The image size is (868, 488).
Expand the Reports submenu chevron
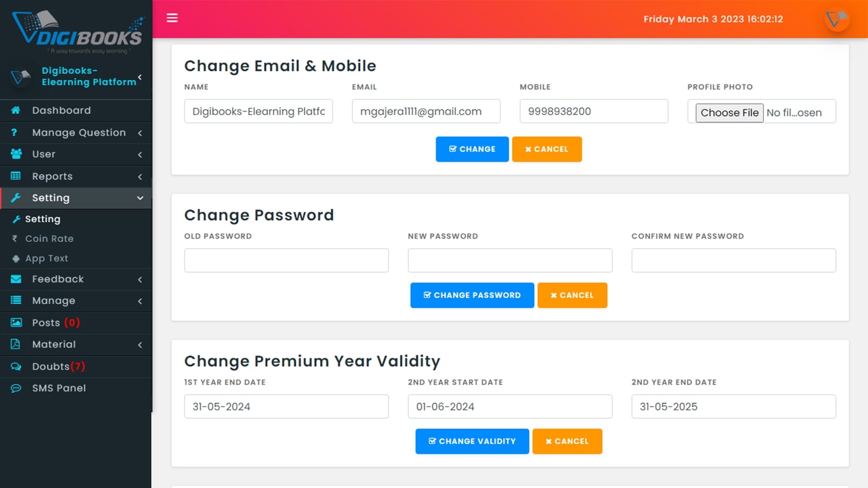pyautogui.click(x=140, y=177)
